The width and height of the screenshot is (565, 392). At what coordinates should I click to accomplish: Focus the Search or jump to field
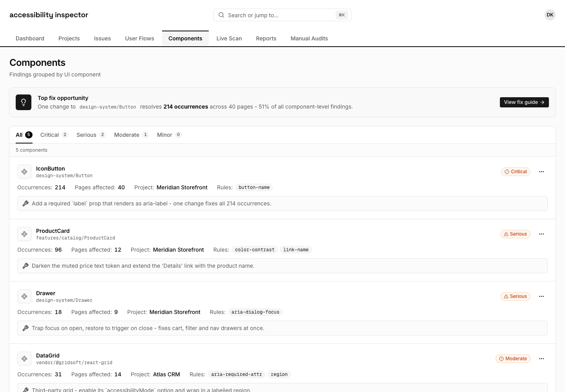pos(282,15)
